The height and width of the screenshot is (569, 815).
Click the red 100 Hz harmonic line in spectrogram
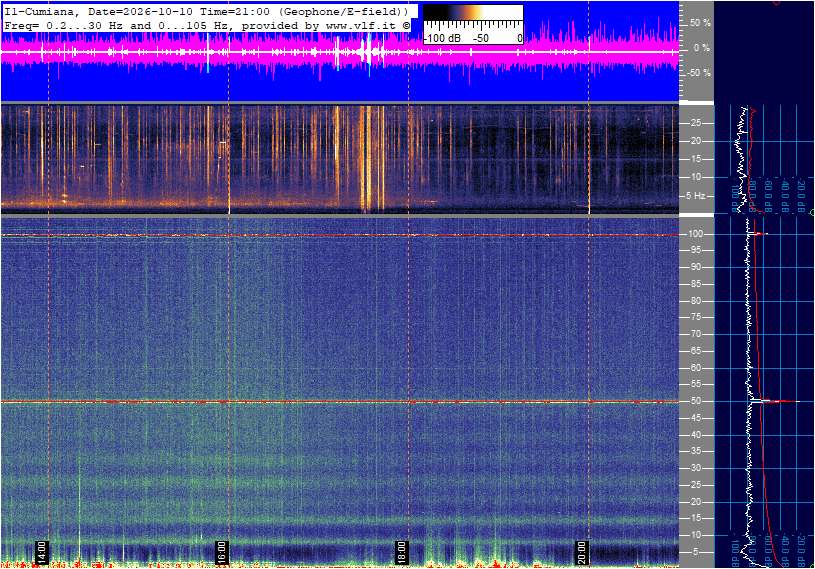click(x=339, y=235)
